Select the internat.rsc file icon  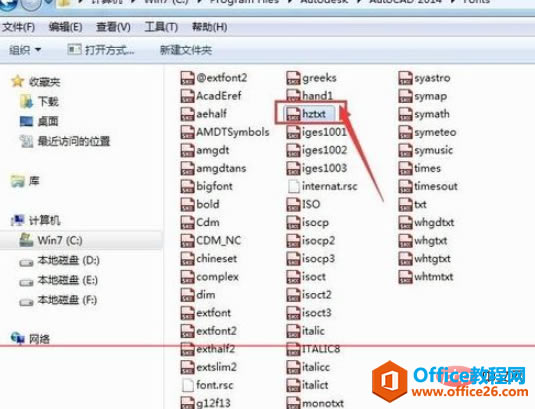point(293,186)
